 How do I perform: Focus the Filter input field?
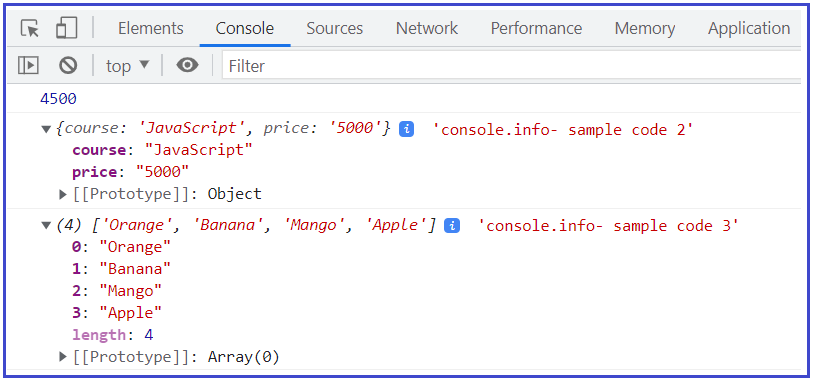coord(511,66)
